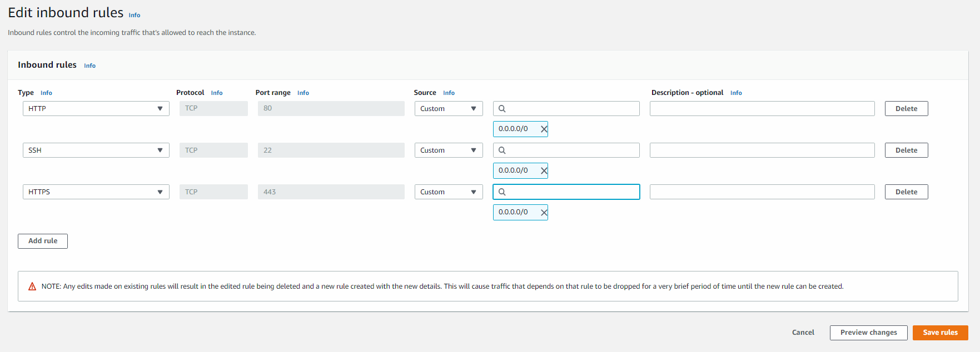The width and height of the screenshot is (980, 352).
Task: Click Add rule button
Action: point(43,241)
